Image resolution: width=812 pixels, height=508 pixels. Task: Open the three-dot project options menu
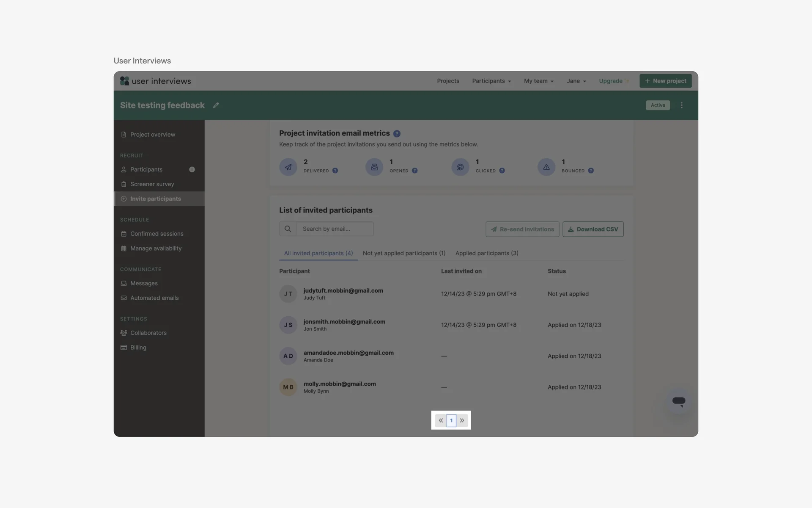click(x=681, y=105)
